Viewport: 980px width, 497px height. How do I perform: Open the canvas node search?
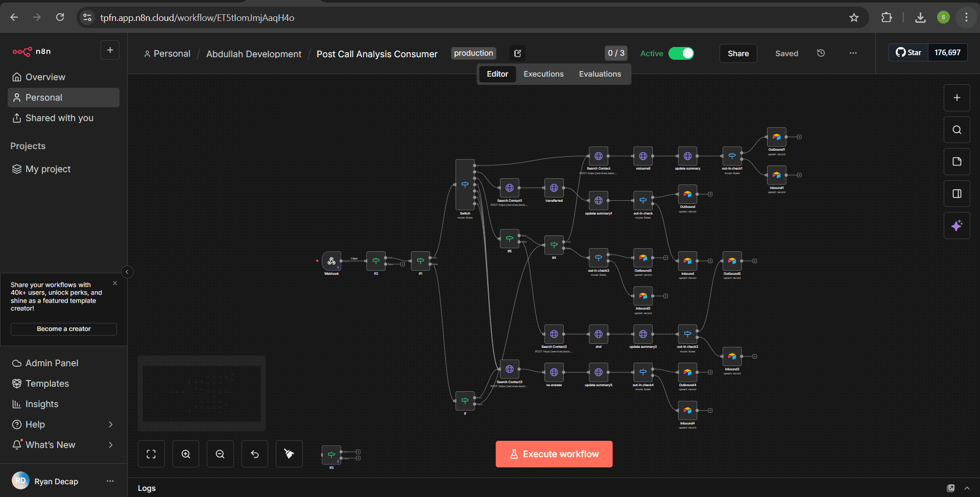[957, 130]
